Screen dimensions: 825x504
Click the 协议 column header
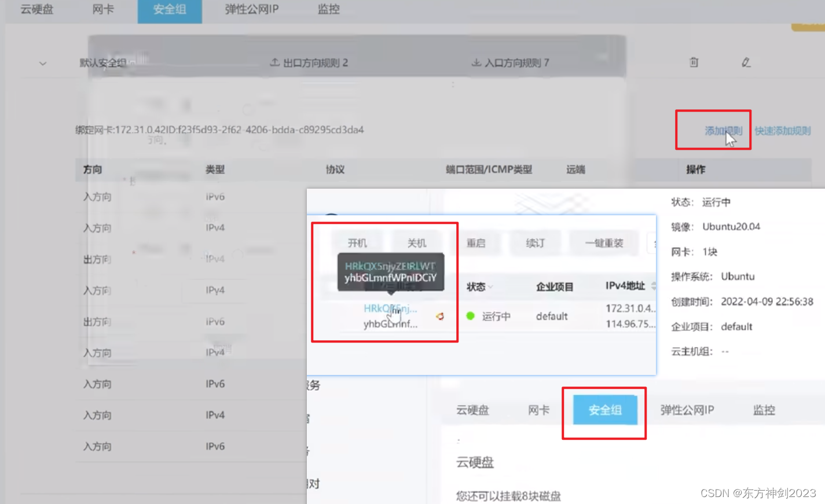[x=335, y=170]
